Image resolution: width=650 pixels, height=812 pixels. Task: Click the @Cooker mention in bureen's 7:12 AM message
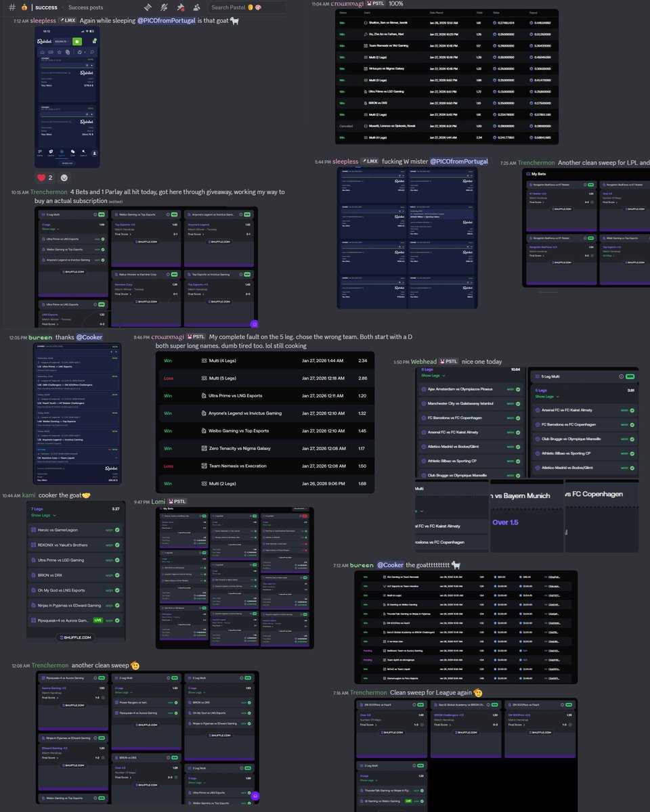point(390,566)
